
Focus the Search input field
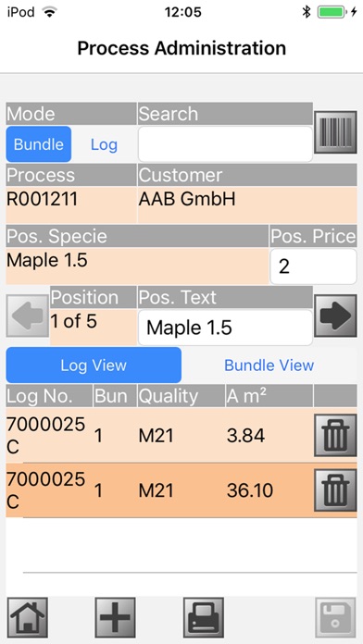(225, 144)
